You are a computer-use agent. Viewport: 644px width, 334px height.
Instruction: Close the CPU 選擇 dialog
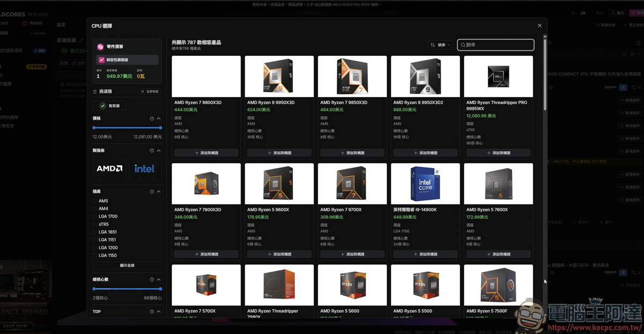coord(540,26)
